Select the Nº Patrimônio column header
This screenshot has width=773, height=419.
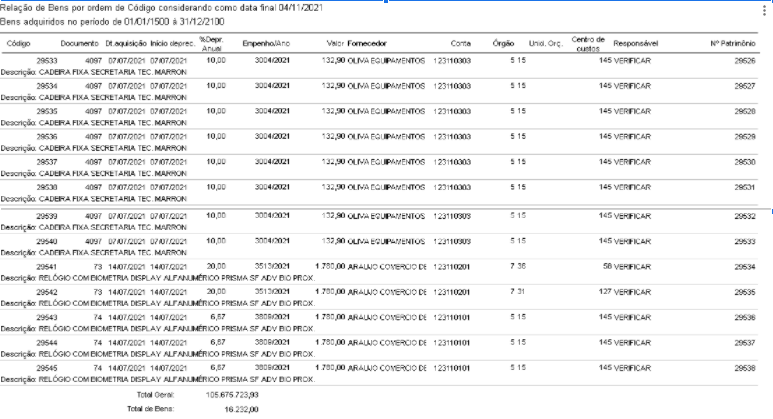[731, 45]
